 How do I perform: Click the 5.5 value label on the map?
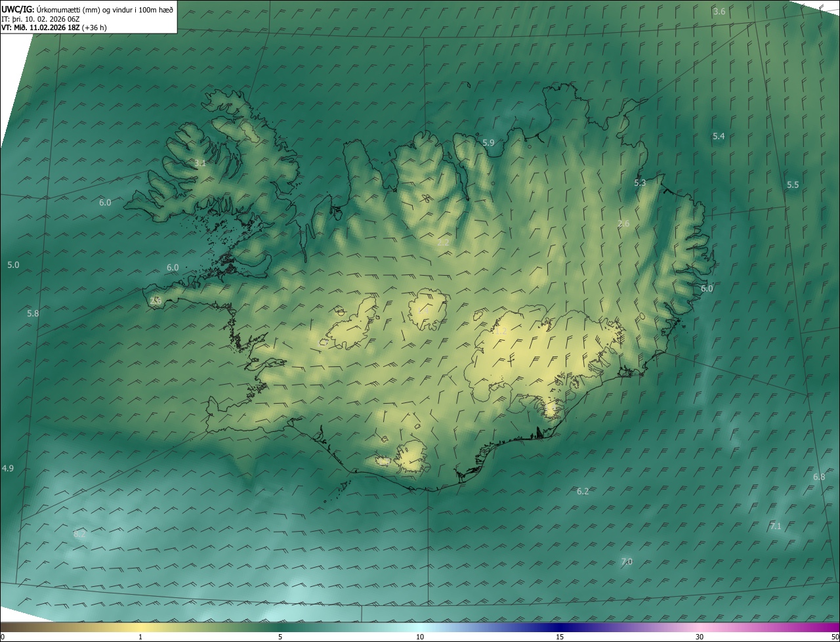point(793,185)
